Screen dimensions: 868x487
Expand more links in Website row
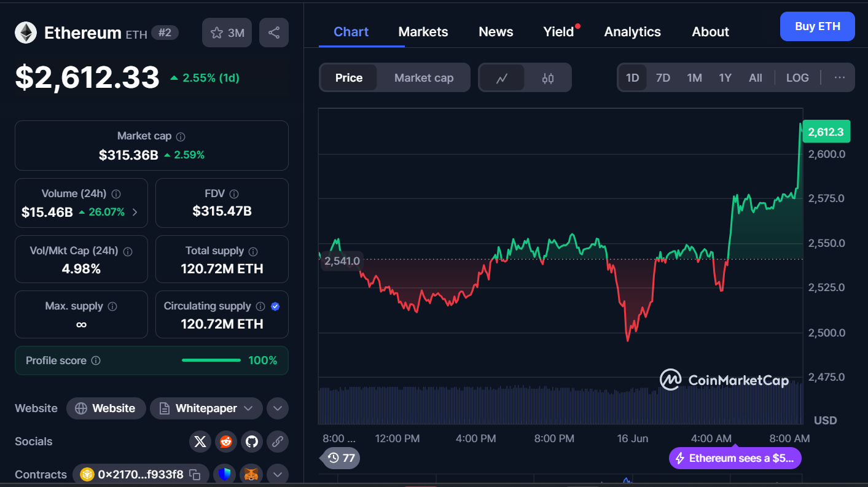pos(277,408)
